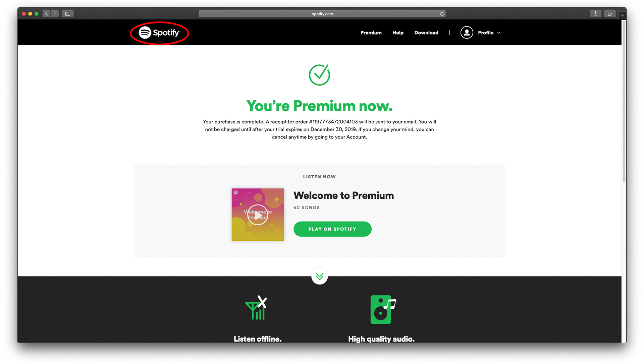Click the green checkmark success icon
Image resolution: width=644 pixels, height=362 pixels.
[x=319, y=75]
